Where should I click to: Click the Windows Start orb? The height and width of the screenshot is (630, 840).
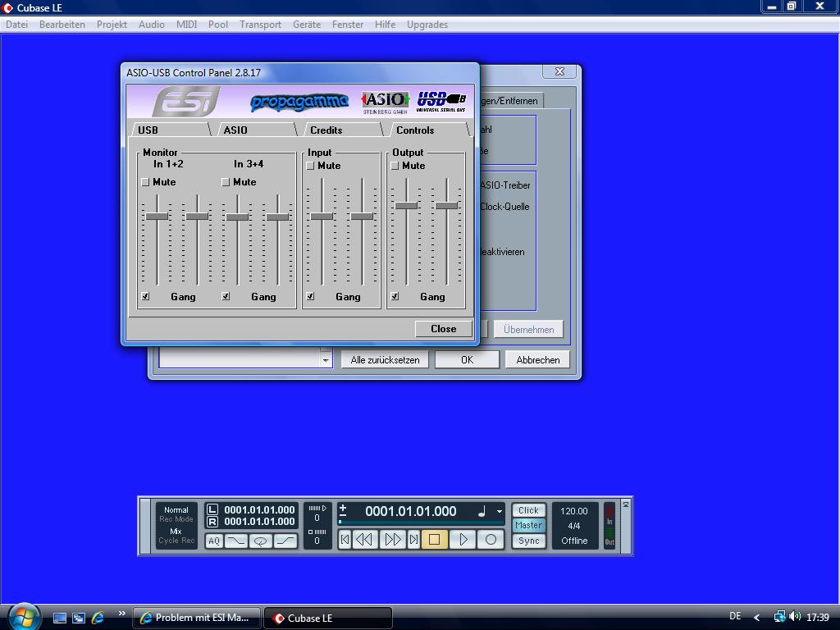tap(24, 617)
